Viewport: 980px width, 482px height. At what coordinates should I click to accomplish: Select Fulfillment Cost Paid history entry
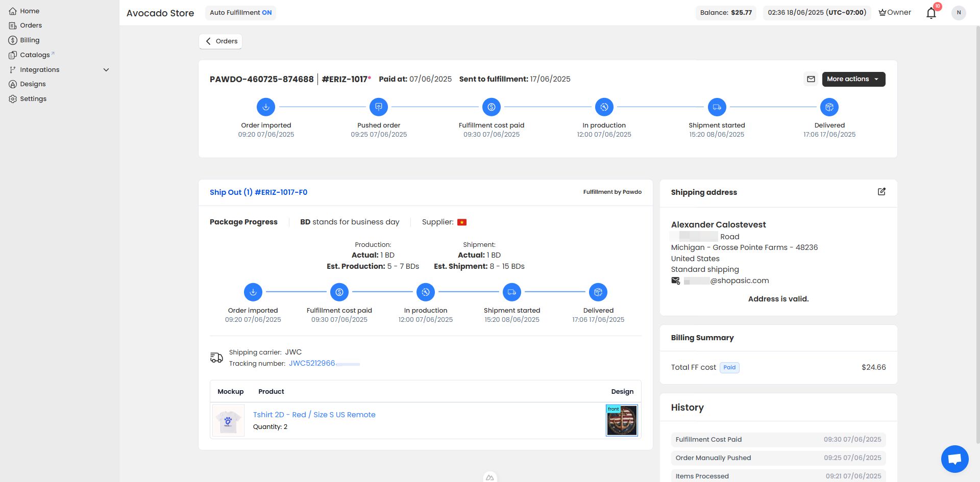coord(778,440)
